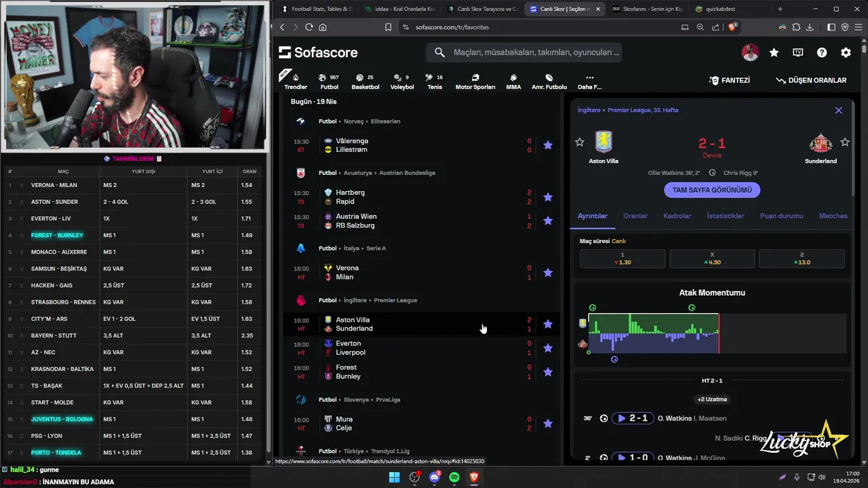Bookmark this page in the browser
The width and height of the screenshot is (868, 488).
click(388, 27)
